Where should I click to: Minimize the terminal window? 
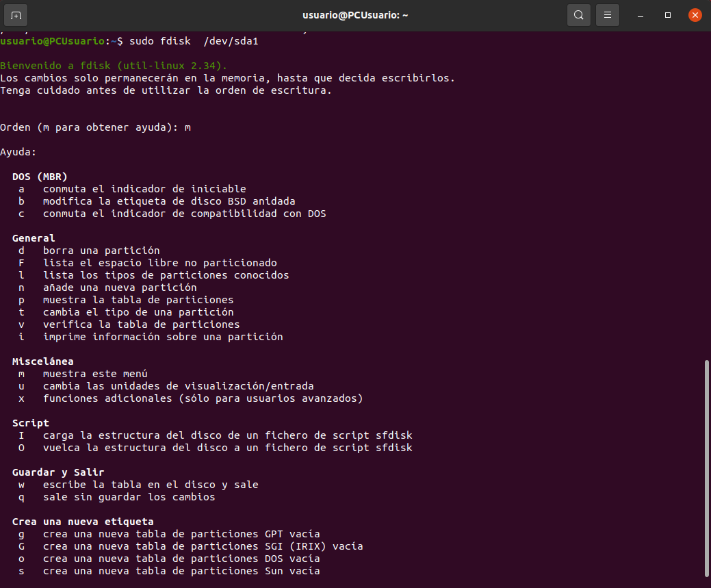coord(641,15)
